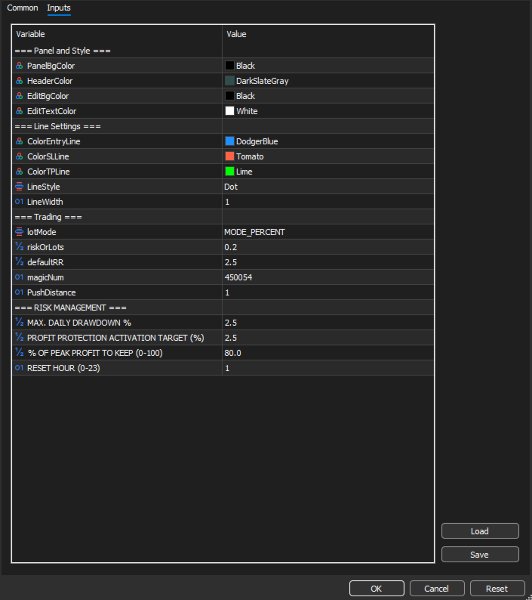Click the Black swatch for PanelBgColor
Viewport: 532px width, 600px height.
[x=230, y=66]
